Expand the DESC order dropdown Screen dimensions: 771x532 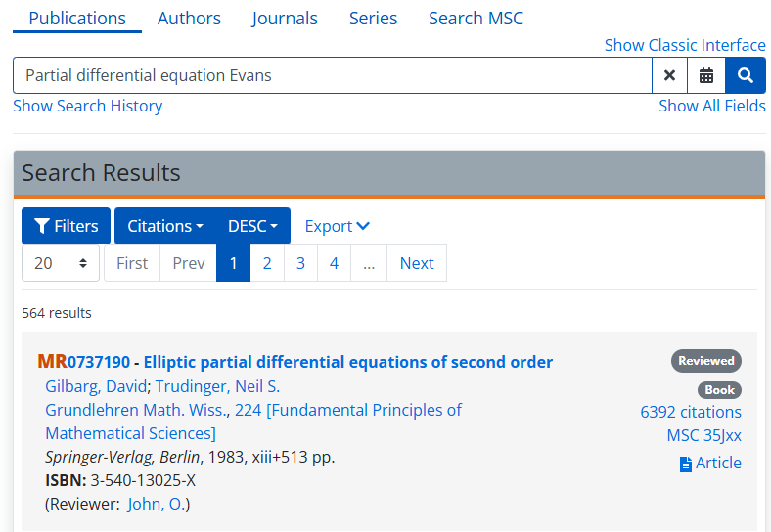(252, 226)
